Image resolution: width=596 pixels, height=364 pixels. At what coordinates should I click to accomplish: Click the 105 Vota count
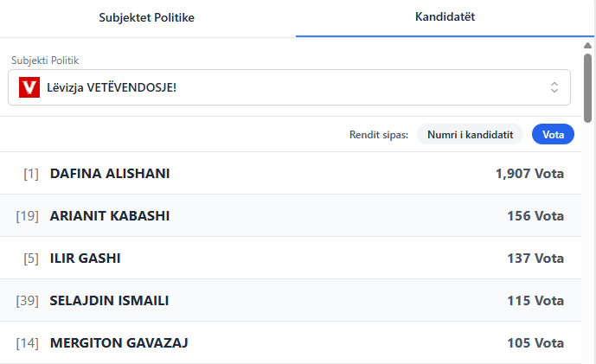pos(535,342)
